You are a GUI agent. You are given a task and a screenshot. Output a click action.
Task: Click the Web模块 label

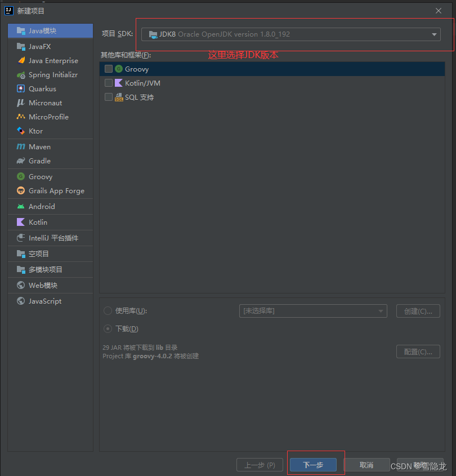(x=43, y=286)
